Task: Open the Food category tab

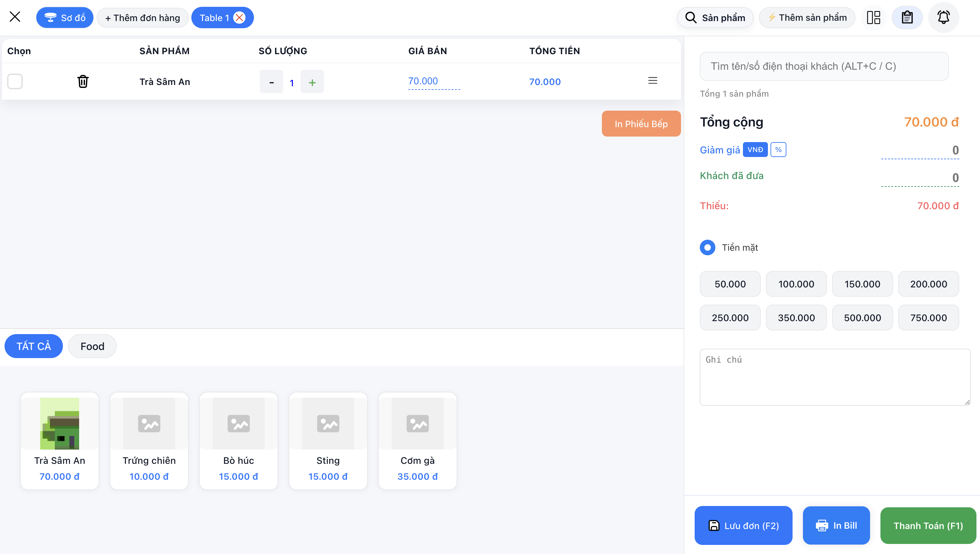Action: (x=92, y=346)
